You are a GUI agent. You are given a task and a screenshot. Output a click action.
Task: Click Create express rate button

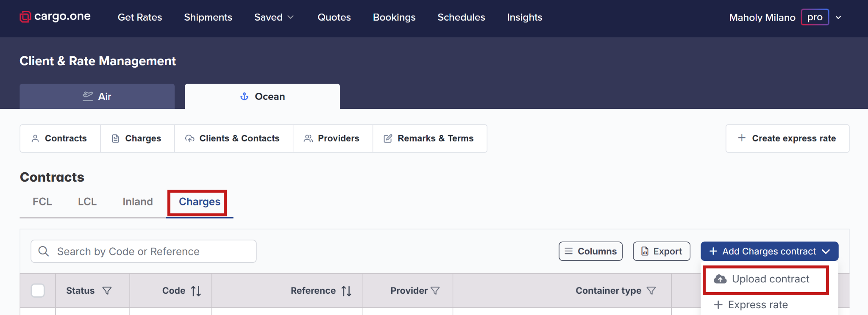(787, 138)
